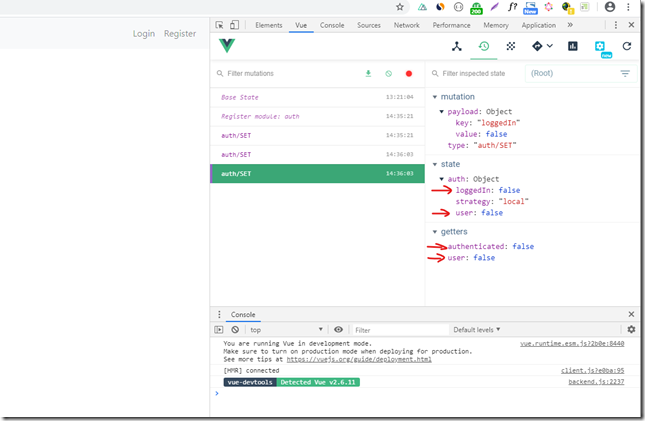Collapse the payload: Object node
645x421 pixels.
[441, 112]
